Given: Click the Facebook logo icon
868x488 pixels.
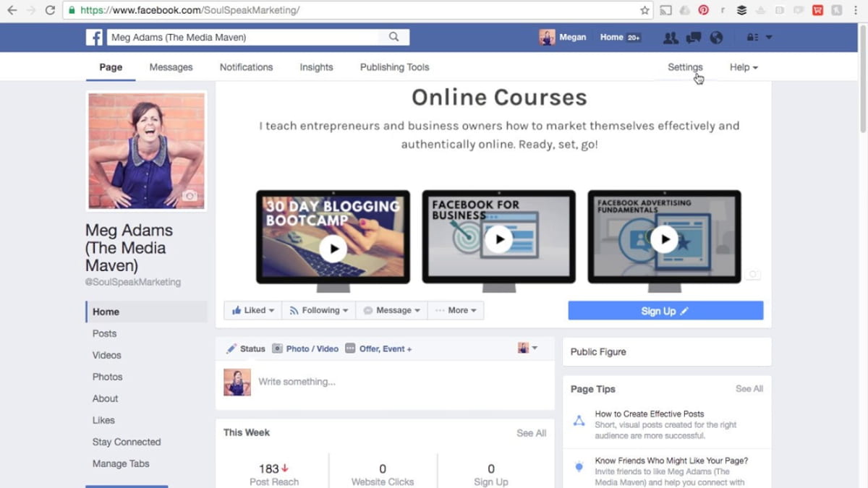Looking at the screenshot, I should (x=94, y=38).
